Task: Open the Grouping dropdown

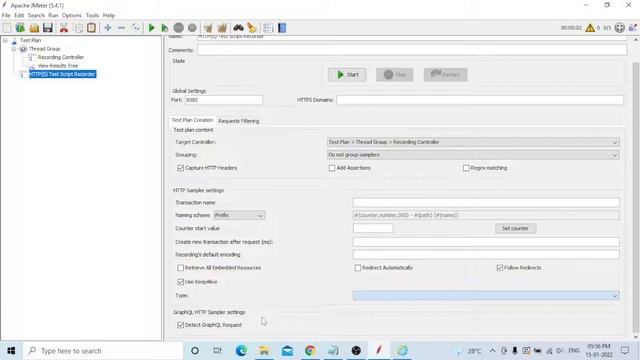Action: (x=473, y=155)
